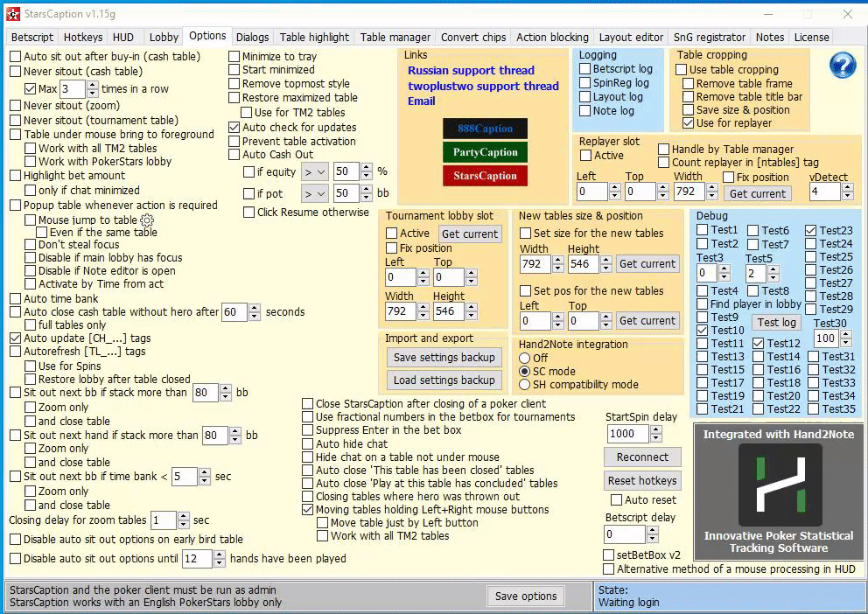Open the if equity comparison dropdown
868x614 pixels.
[x=315, y=172]
